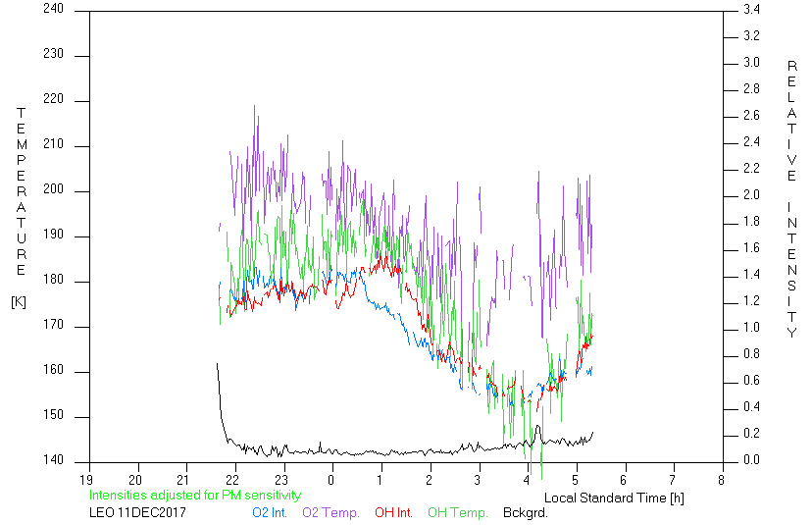Click the hour 21 time axis label

tap(183, 480)
